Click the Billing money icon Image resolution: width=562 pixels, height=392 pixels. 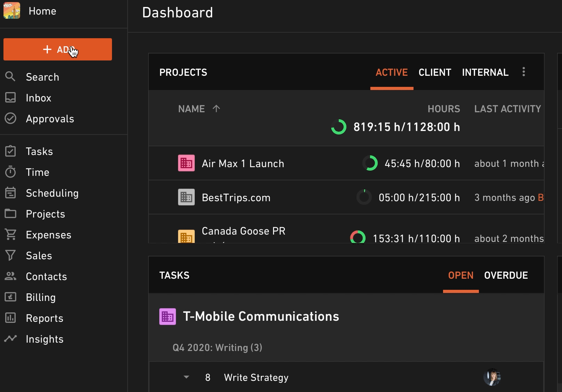pyautogui.click(x=10, y=297)
